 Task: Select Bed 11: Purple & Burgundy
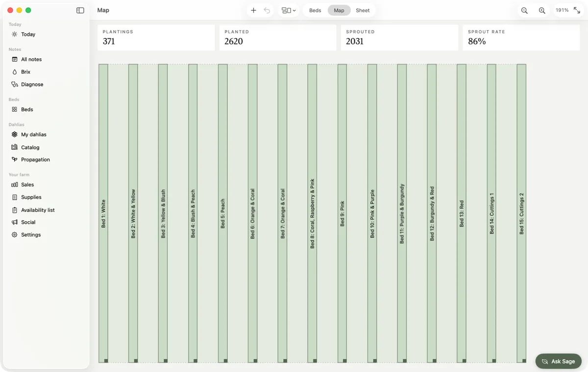[402, 213]
